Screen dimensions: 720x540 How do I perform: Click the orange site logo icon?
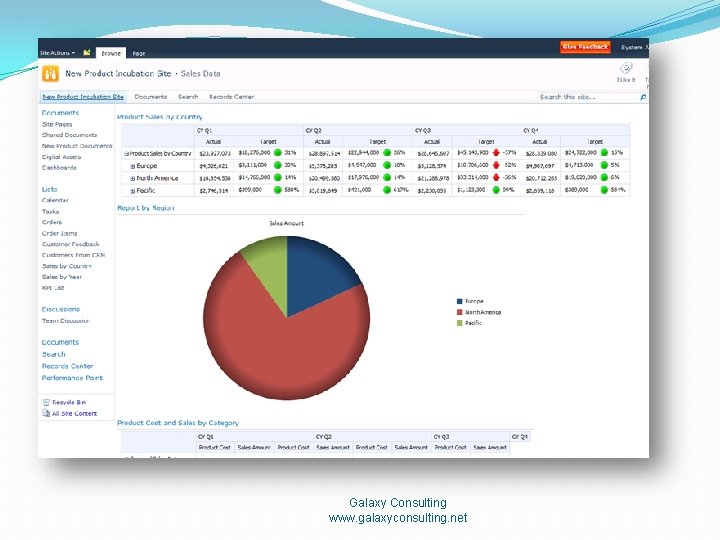tap(51, 73)
